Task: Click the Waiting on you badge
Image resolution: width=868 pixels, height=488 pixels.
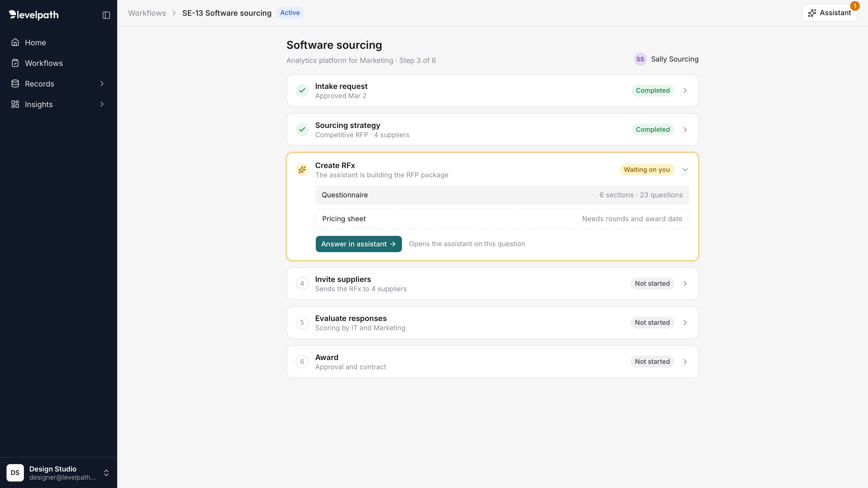Action: tap(647, 170)
